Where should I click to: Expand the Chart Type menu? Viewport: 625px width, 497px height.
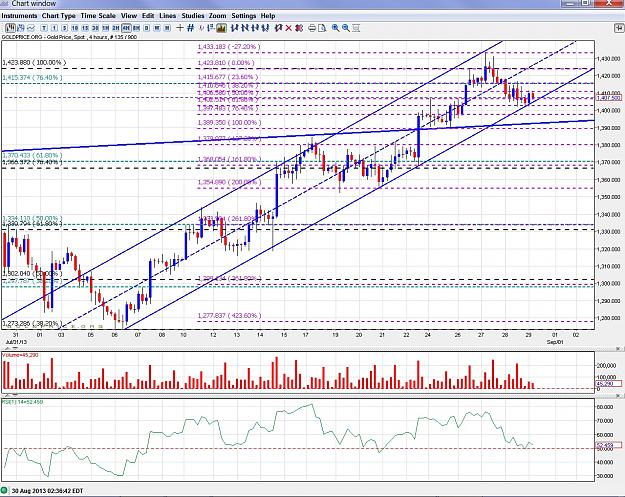(x=59, y=16)
